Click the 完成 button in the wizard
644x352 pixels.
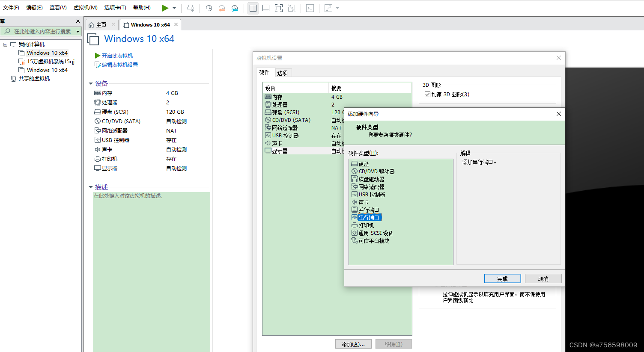[x=503, y=278]
